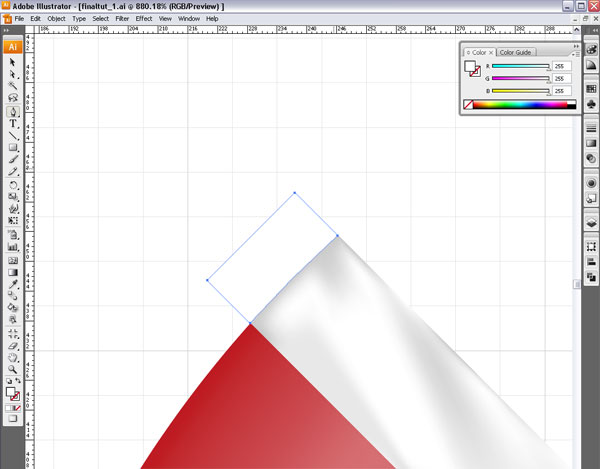This screenshot has height=469, width=600.
Task: Open the Appearance panel dock icon
Action: coord(591,183)
